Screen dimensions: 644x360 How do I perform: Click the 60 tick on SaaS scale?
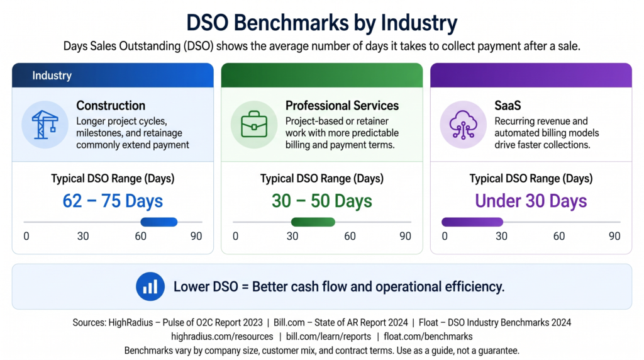pyautogui.click(x=559, y=236)
